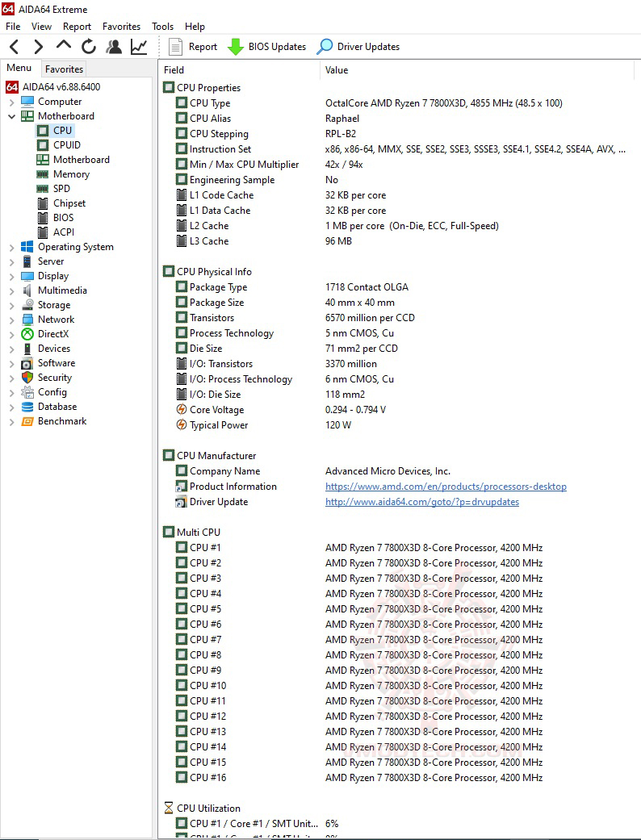Open the Favorites menu

(x=122, y=27)
